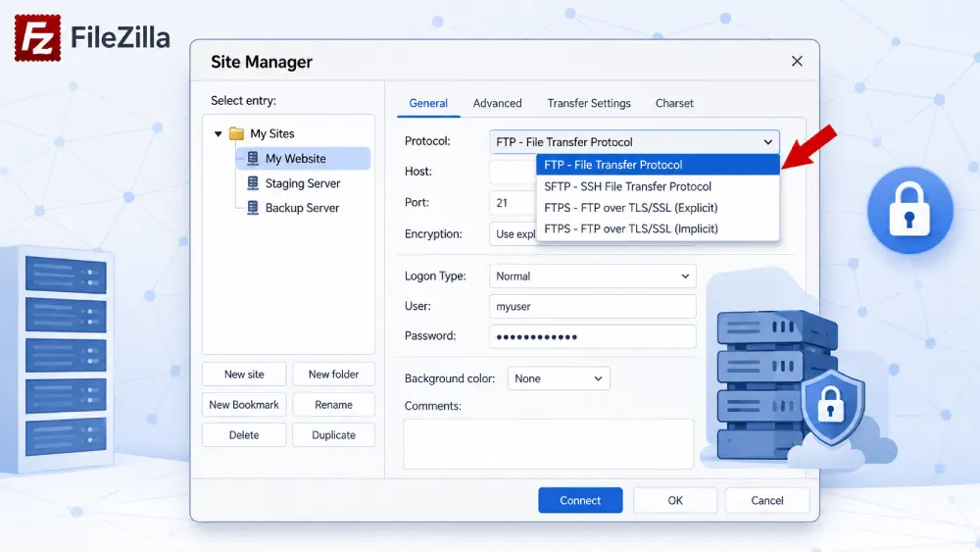Select the Backup Server entry

[x=302, y=208]
